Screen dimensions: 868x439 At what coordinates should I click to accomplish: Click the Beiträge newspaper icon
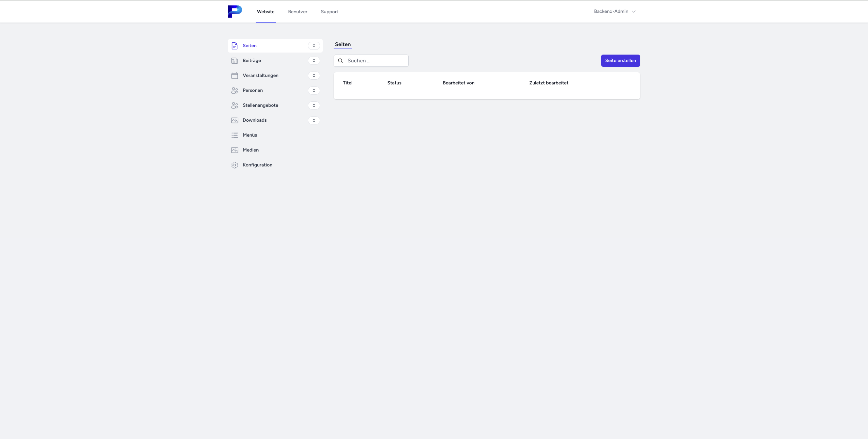point(234,61)
